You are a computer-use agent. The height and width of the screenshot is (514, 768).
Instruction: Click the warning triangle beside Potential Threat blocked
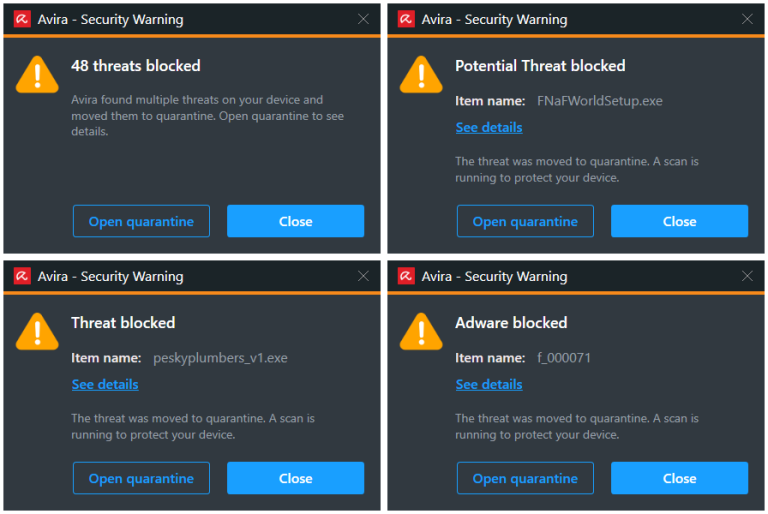[x=421, y=75]
